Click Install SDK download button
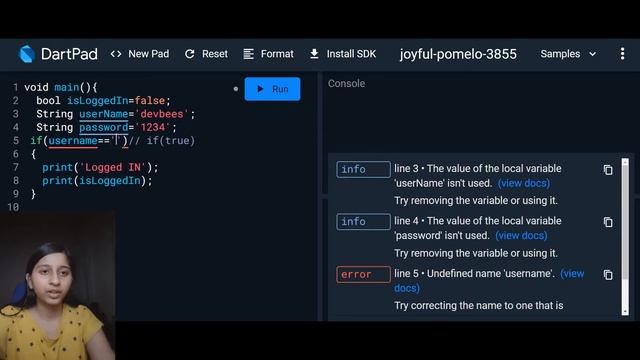 pyautogui.click(x=343, y=54)
